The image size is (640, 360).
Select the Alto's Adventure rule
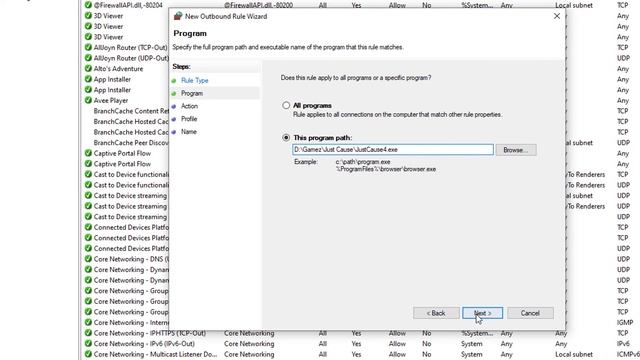point(118,69)
